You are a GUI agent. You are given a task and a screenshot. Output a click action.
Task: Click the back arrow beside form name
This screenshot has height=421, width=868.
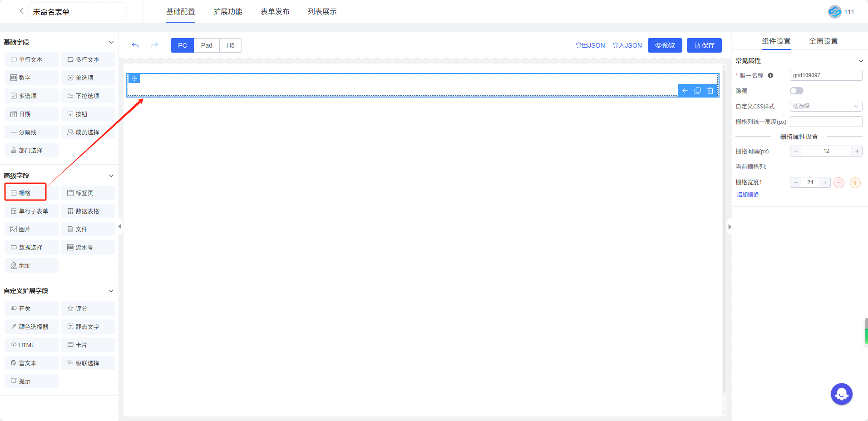pos(21,11)
